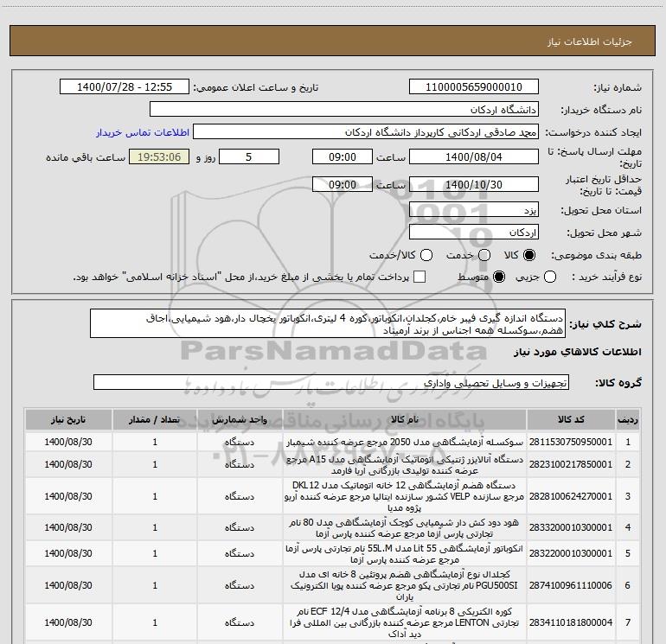Select the خدمت radio button

[484, 255]
